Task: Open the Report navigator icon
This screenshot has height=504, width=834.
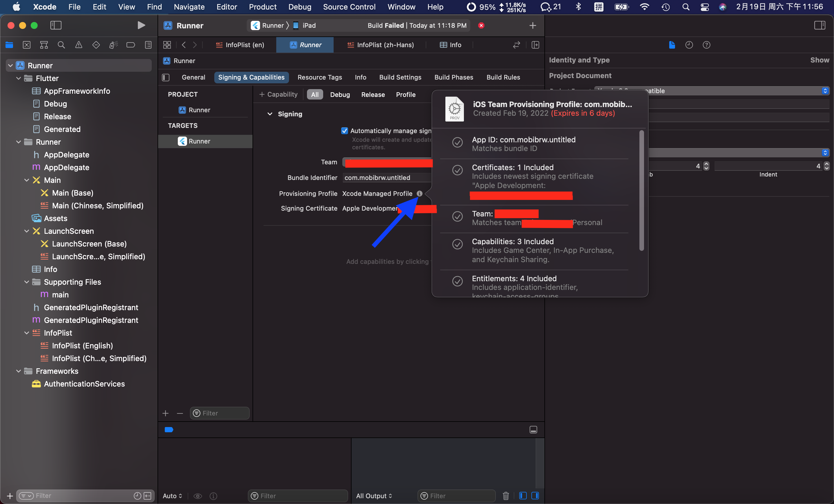Action: pos(148,45)
